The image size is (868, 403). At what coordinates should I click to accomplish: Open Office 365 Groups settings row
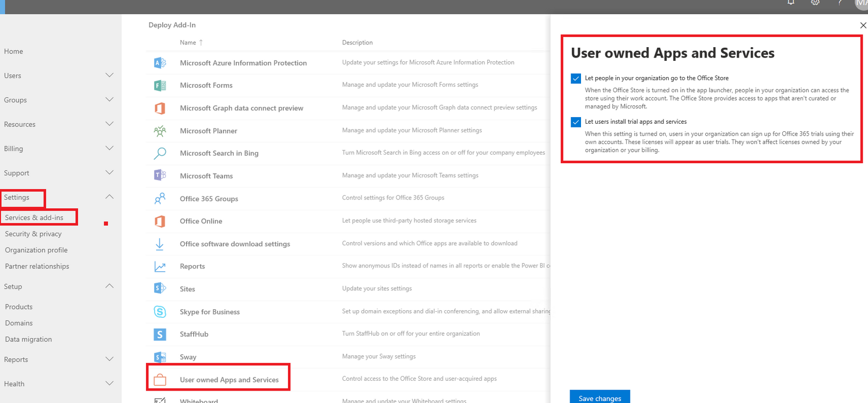(x=348, y=199)
